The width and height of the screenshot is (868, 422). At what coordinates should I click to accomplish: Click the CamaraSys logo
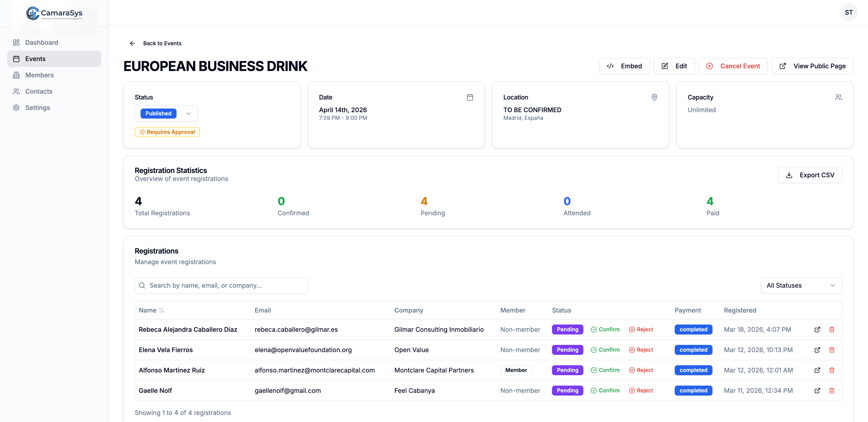pyautogui.click(x=54, y=14)
